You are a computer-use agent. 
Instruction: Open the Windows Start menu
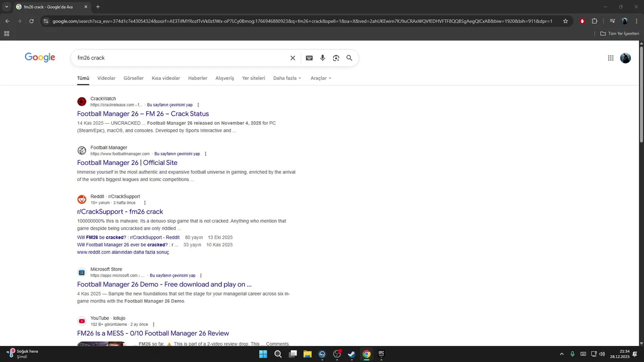point(263,354)
